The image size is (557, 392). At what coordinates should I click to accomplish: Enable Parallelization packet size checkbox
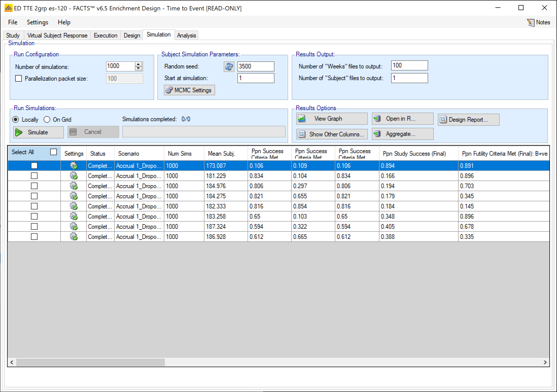19,79
